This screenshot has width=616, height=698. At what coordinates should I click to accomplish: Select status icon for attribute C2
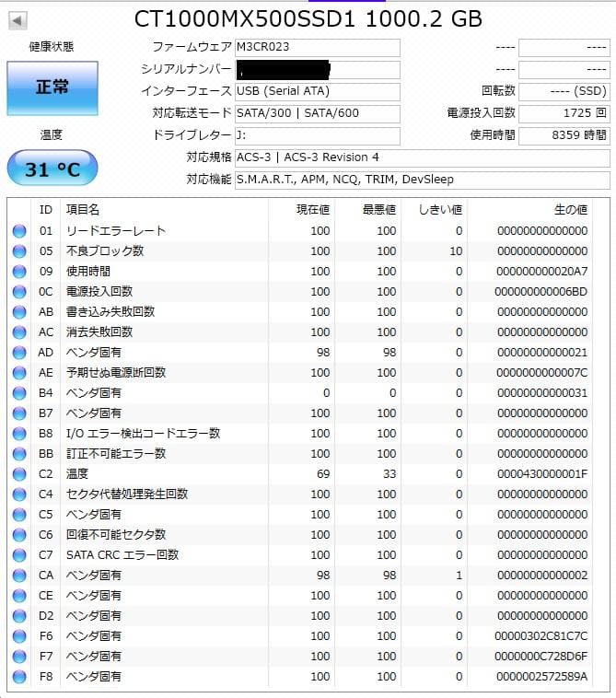pyautogui.click(x=19, y=474)
